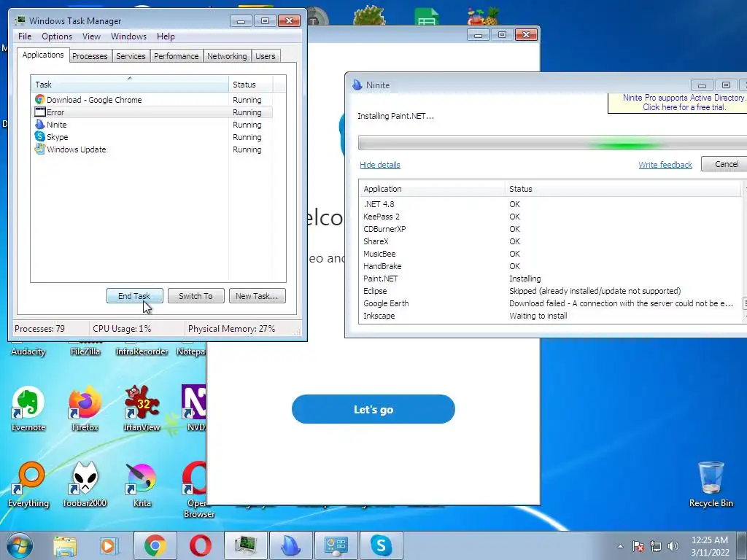
Task: Switch to Skype in the taskbar
Action: click(381, 545)
